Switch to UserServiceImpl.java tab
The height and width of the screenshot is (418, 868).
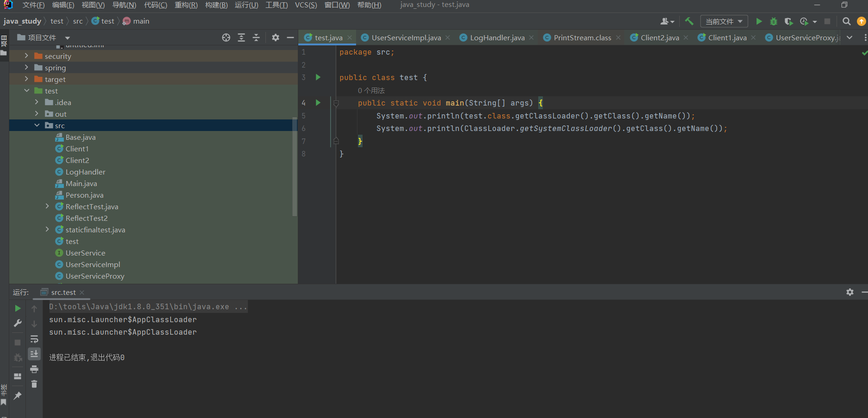(x=406, y=37)
